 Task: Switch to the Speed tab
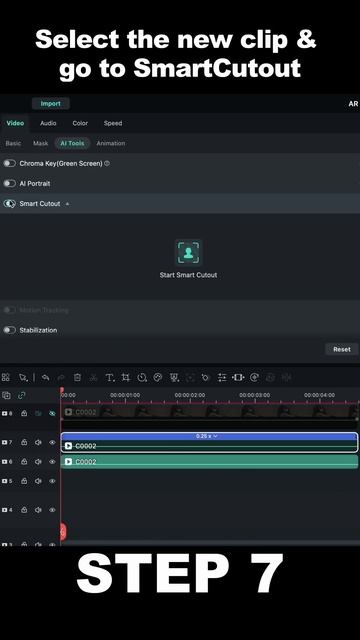[x=113, y=123]
